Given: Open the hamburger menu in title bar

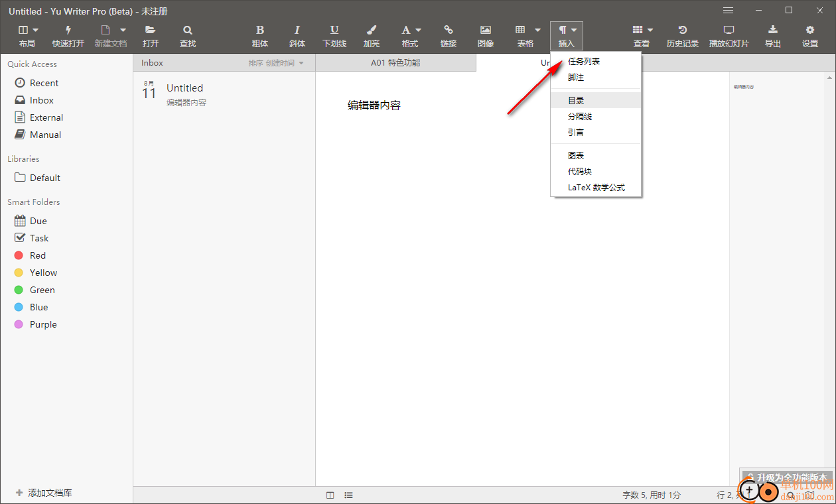Looking at the screenshot, I should pyautogui.click(x=729, y=11).
